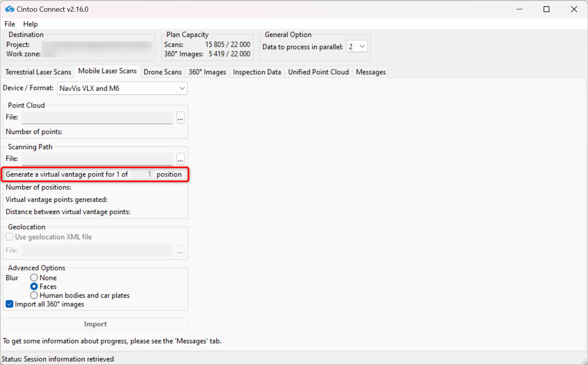This screenshot has height=365, width=588.
Task: Choose Human bodies and car plates blur
Action: click(34, 295)
